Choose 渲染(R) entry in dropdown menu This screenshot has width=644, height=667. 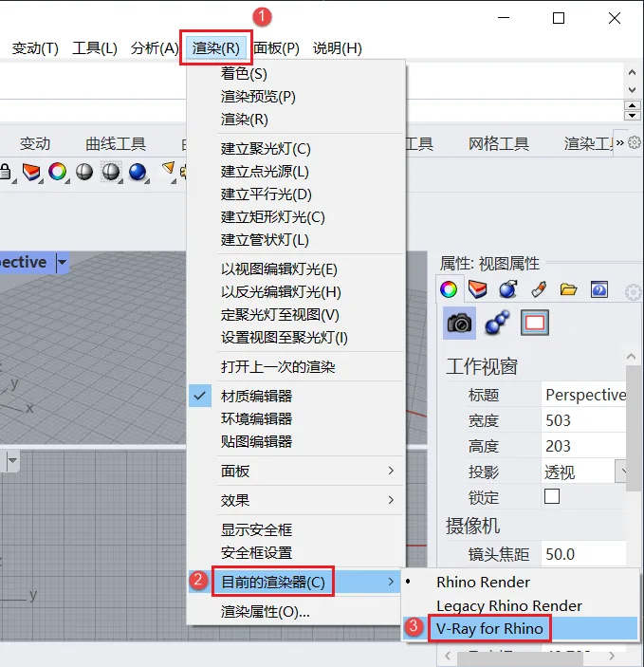pyautogui.click(x=296, y=120)
